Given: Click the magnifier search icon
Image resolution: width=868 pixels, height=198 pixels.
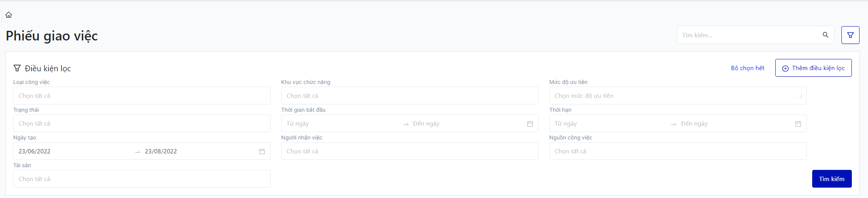Looking at the screenshot, I should tap(825, 35).
